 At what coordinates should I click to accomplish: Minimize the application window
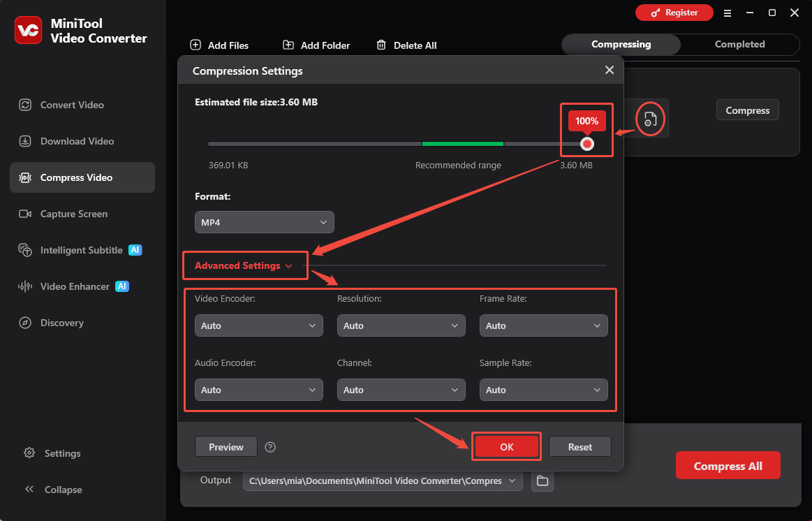pyautogui.click(x=750, y=13)
